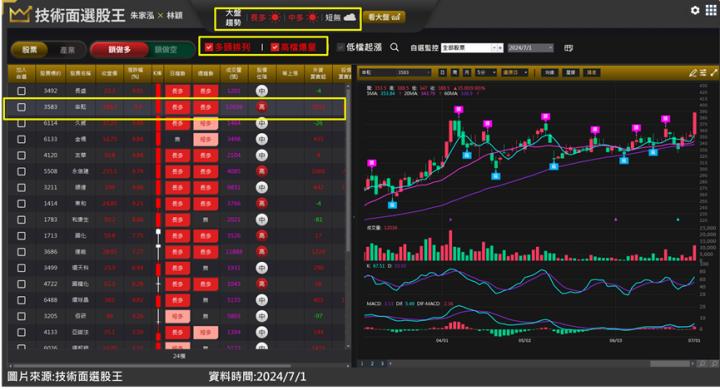Switch to the 產業 tab
Viewport: 720px width, 390px height.
67,50
